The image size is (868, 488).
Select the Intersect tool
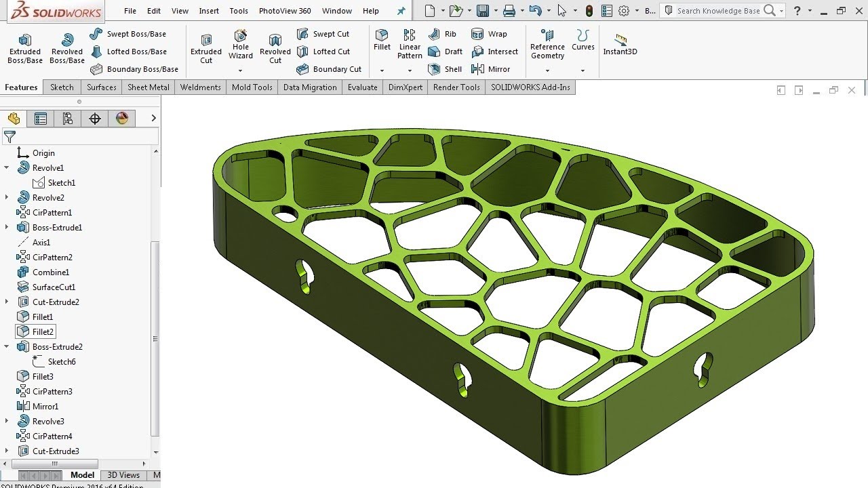tap(494, 52)
